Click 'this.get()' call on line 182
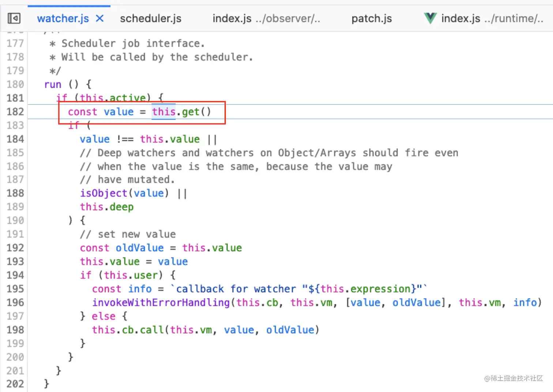This screenshot has width=553, height=392. (182, 111)
